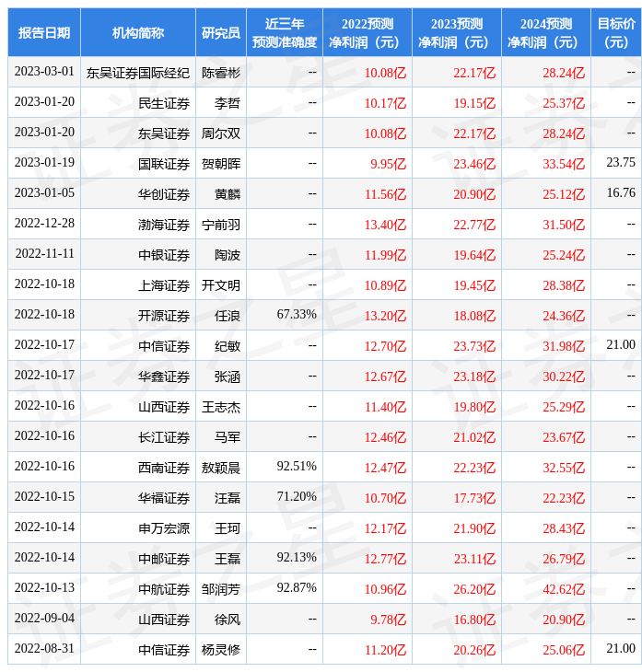Select the 18.08亿 profit forecast

tap(474, 317)
